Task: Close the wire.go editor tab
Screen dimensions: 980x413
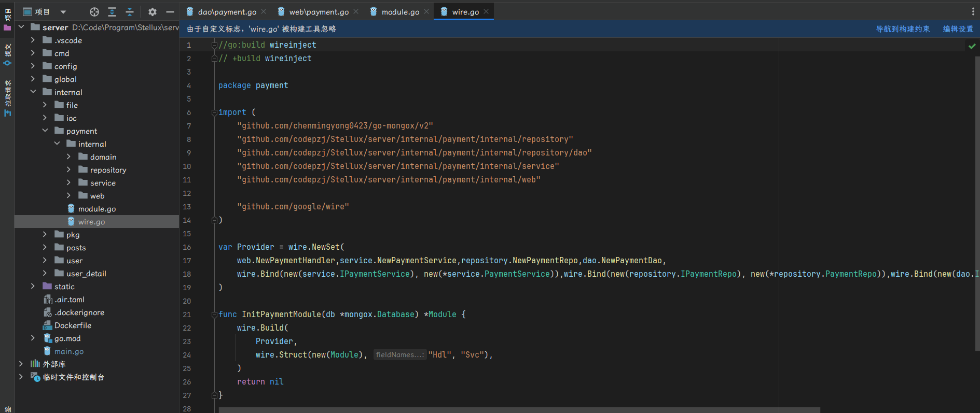Action: pos(486,11)
